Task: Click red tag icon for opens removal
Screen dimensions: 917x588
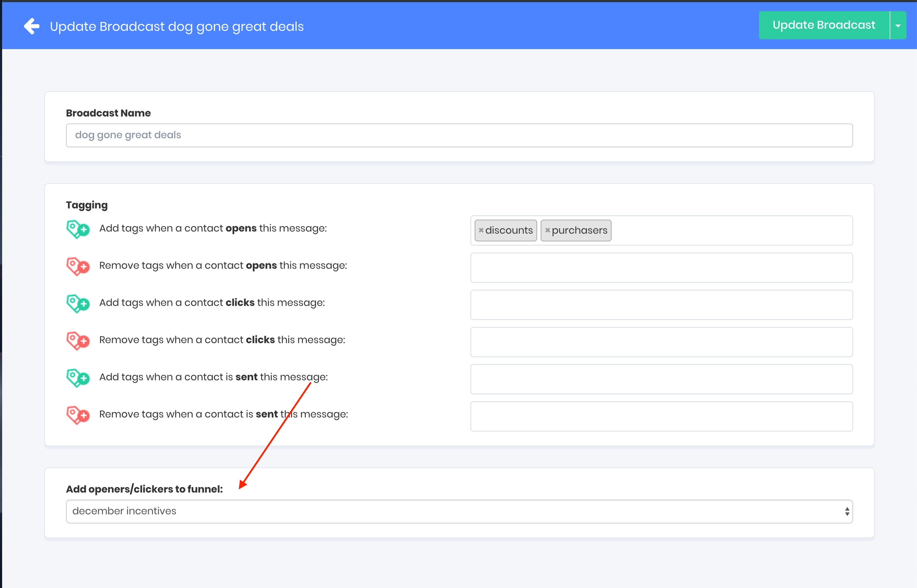Action: (x=78, y=266)
